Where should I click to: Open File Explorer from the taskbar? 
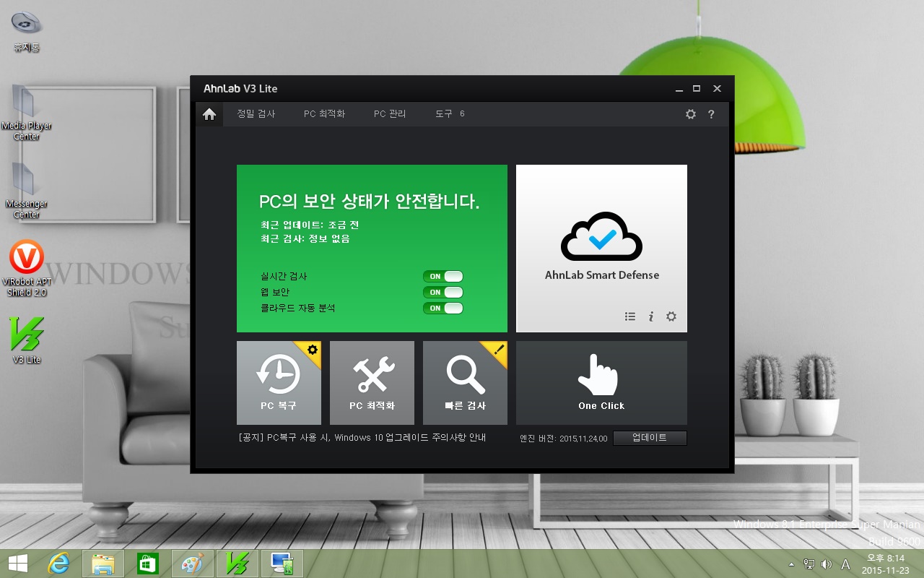pos(103,564)
